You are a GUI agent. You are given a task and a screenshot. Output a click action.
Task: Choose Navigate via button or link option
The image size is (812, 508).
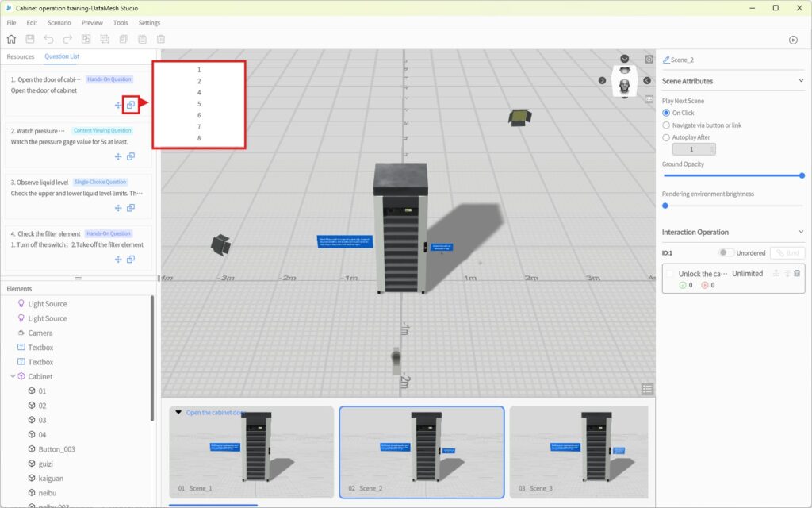pos(666,125)
